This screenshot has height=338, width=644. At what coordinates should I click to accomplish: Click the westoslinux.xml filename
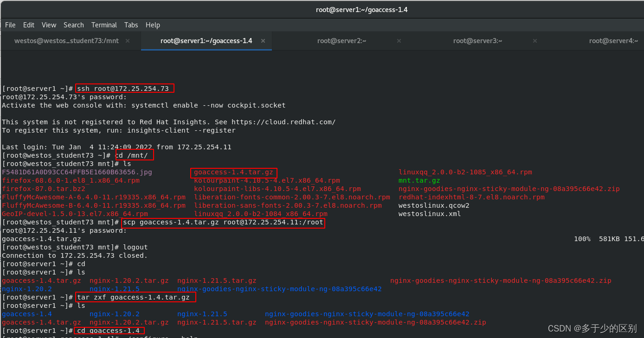click(x=430, y=214)
